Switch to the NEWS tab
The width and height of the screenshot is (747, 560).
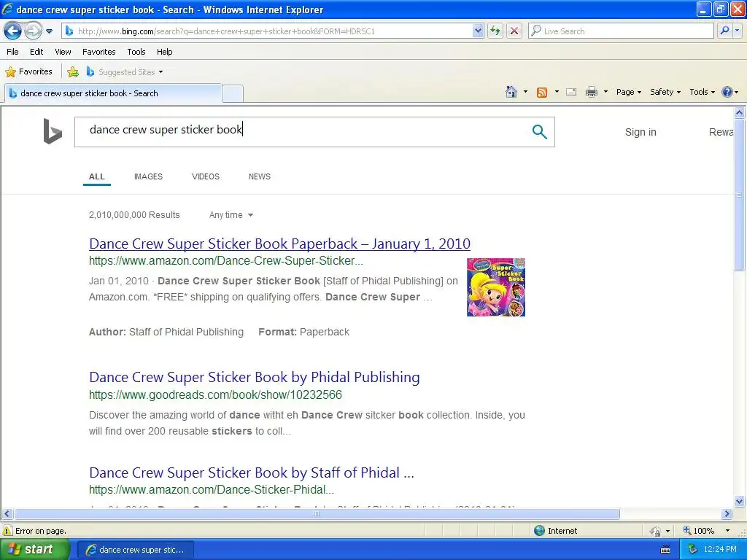tap(260, 176)
